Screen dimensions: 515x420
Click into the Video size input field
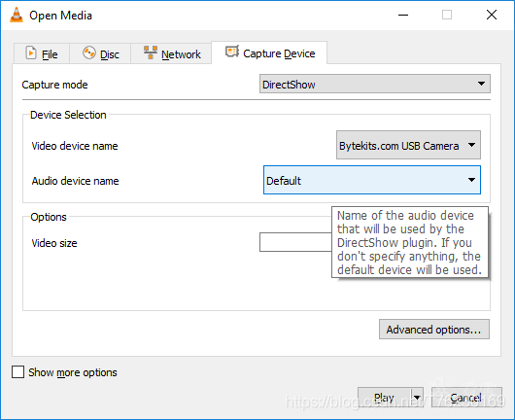pyautogui.click(x=295, y=242)
